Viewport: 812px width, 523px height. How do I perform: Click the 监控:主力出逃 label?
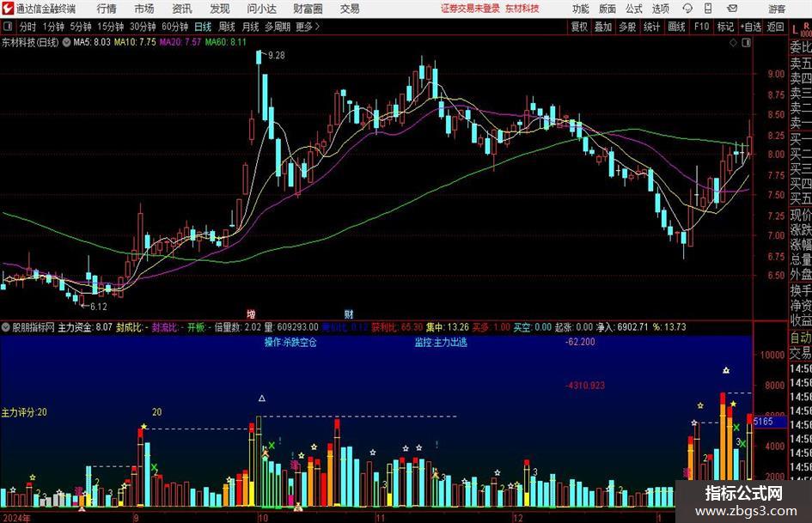pyautogui.click(x=441, y=343)
